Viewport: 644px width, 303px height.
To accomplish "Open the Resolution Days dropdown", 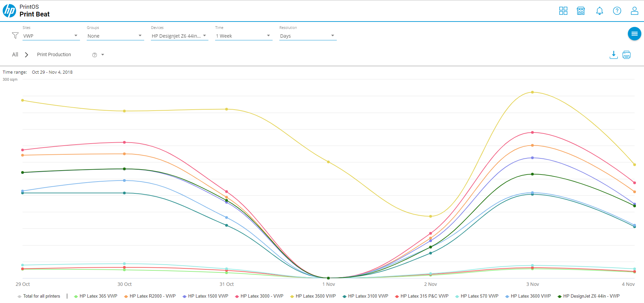I will pos(308,36).
